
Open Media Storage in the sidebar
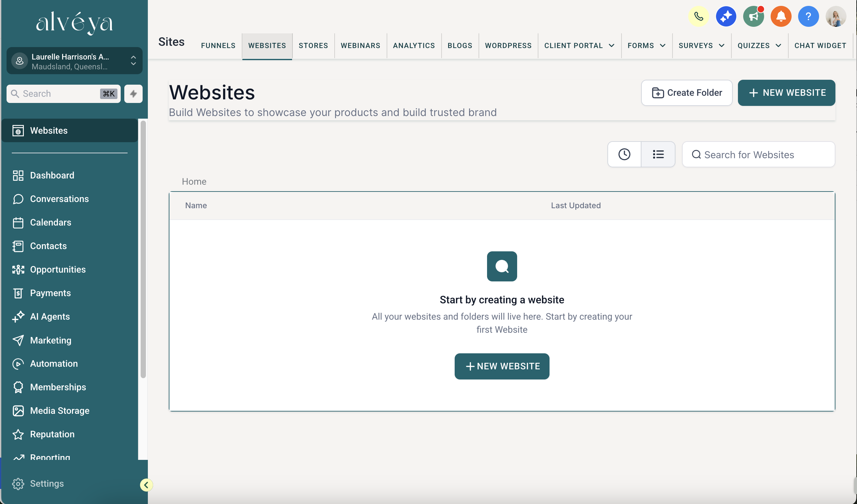[x=70, y=411]
